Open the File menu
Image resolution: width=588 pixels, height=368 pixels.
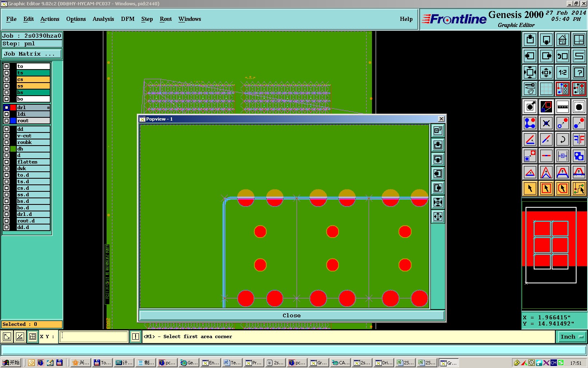[x=11, y=19]
